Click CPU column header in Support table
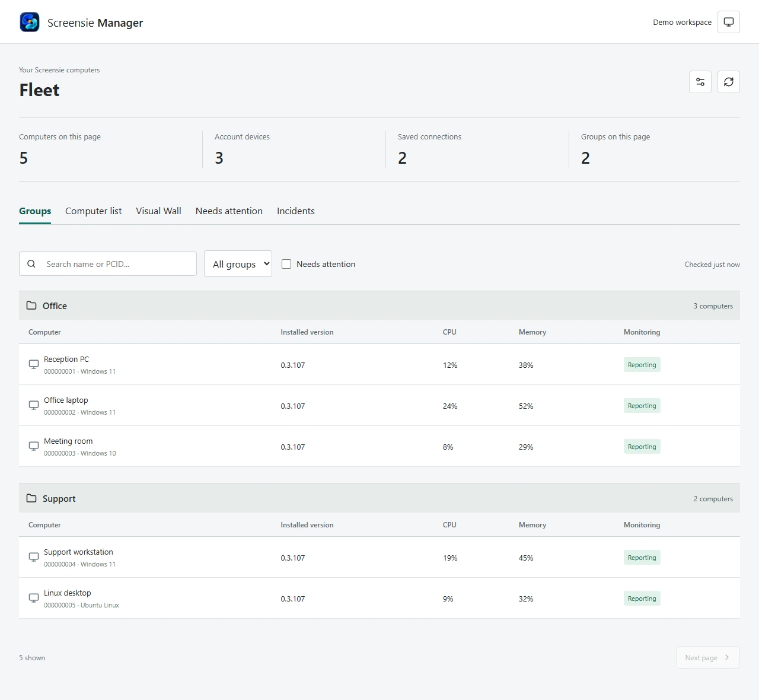Viewport: 759px width, 700px height. point(449,525)
